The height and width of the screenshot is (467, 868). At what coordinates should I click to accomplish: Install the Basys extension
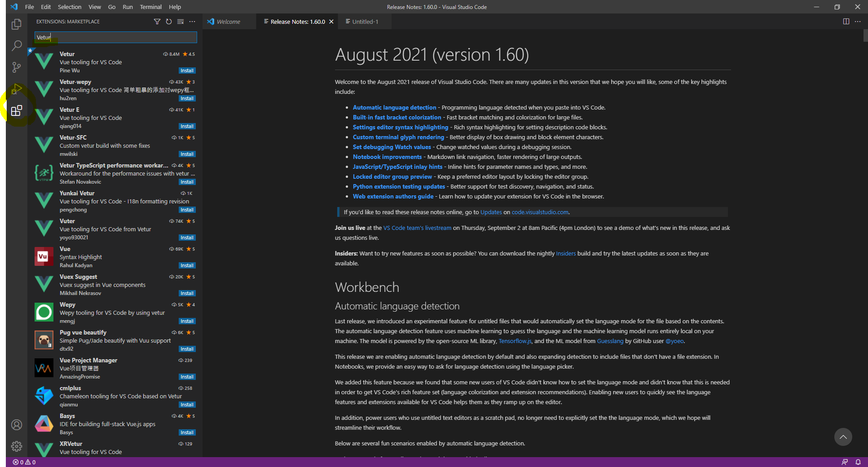click(x=187, y=432)
